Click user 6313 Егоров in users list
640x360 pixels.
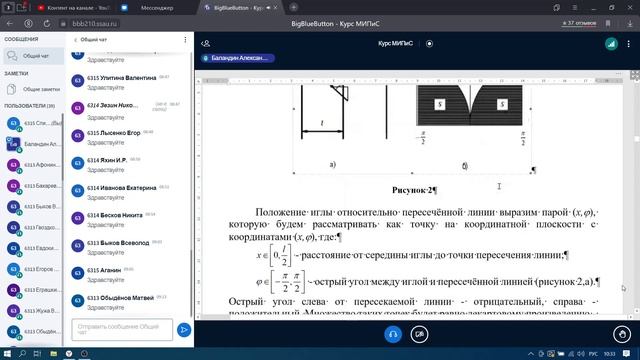(x=33, y=269)
